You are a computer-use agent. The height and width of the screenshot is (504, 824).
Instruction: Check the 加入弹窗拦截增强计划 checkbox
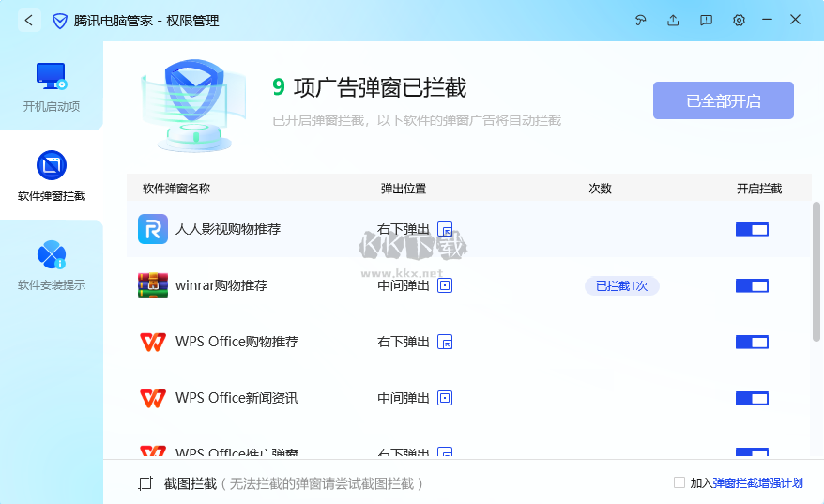click(x=679, y=482)
